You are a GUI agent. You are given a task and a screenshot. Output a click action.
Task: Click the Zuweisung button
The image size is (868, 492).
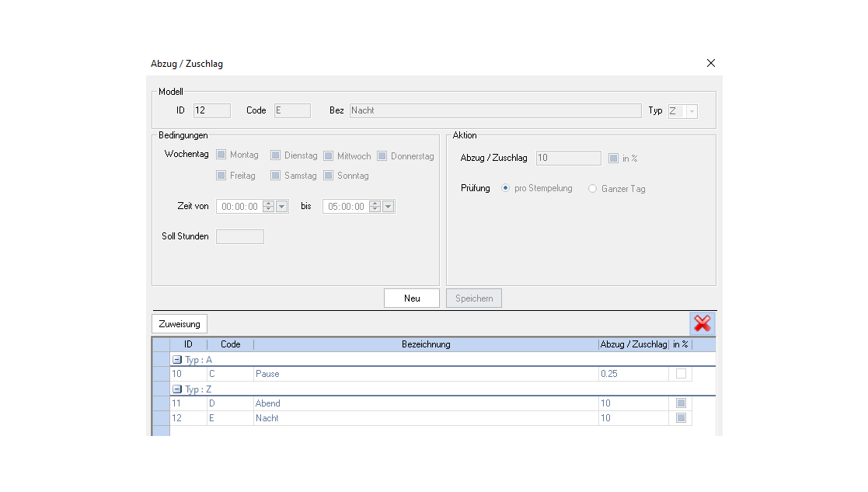click(x=180, y=324)
